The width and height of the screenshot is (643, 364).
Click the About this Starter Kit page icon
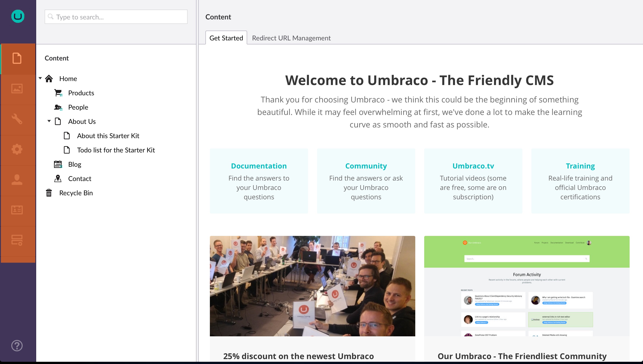click(67, 135)
